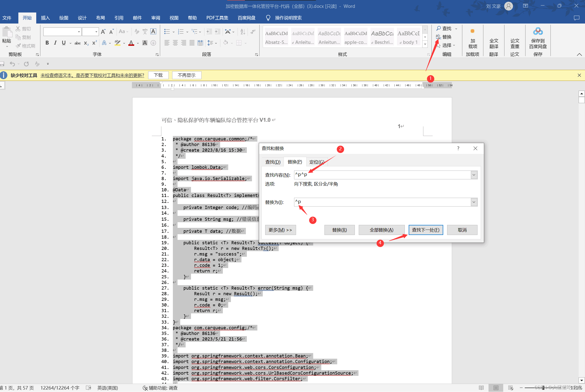This screenshot has width=585, height=392.
Task: Toggle underline formatting
Action: pyautogui.click(x=64, y=43)
